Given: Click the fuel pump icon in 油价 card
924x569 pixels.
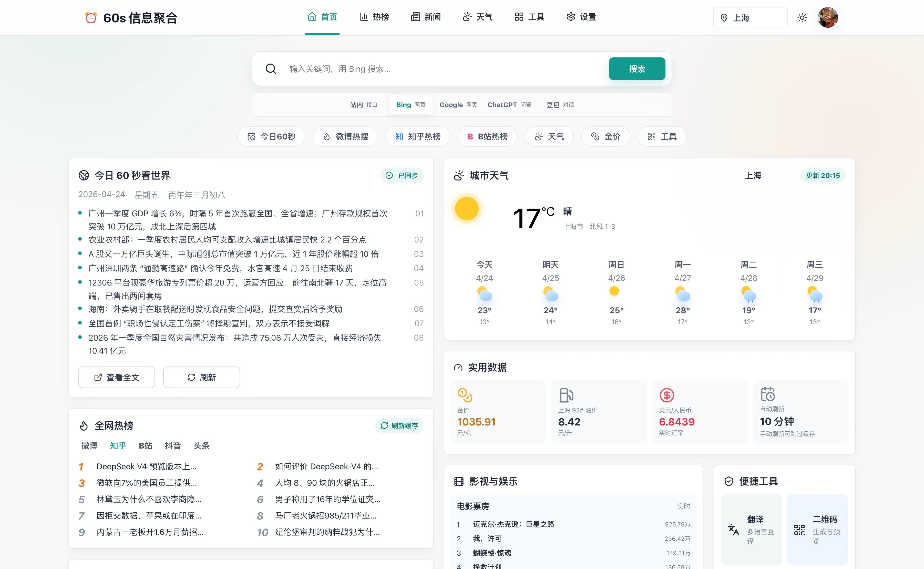Looking at the screenshot, I should click(566, 395).
